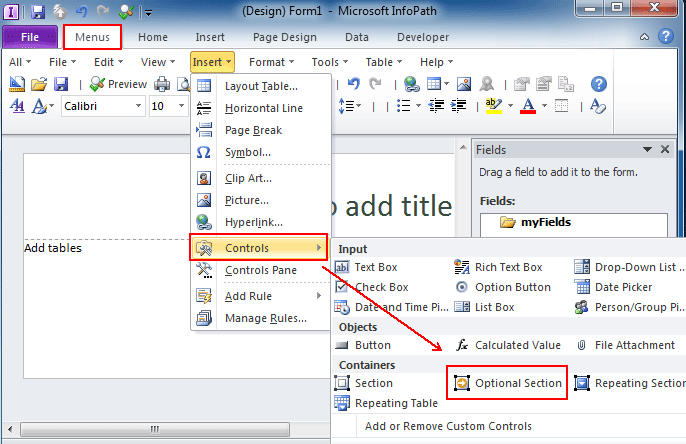Open the Format dropdown menu
The height and width of the screenshot is (444, 686).
click(271, 62)
